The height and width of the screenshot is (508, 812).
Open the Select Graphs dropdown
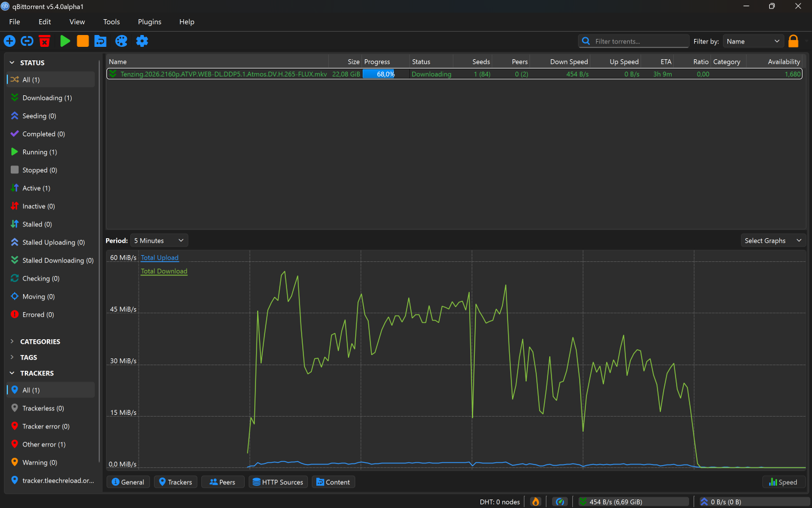pyautogui.click(x=773, y=240)
